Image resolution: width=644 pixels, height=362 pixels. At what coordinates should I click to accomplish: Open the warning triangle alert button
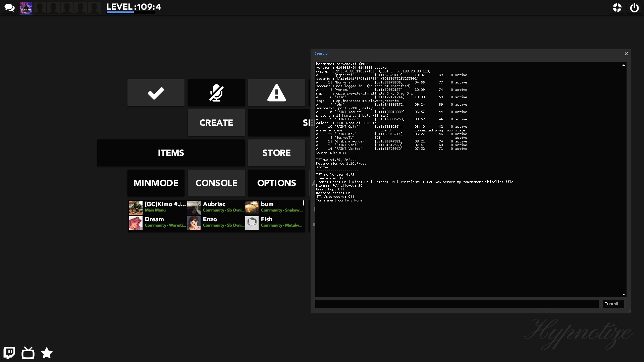click(x=276, y=93)
